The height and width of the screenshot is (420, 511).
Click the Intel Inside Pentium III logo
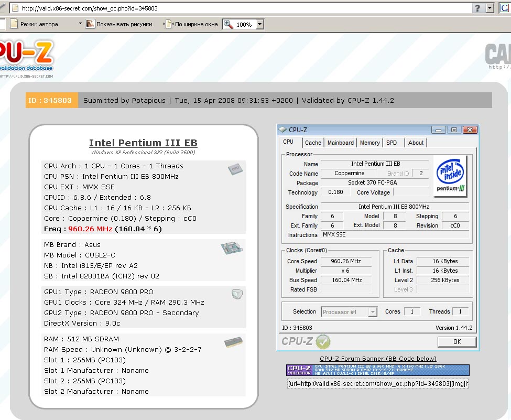click(450, 176)
